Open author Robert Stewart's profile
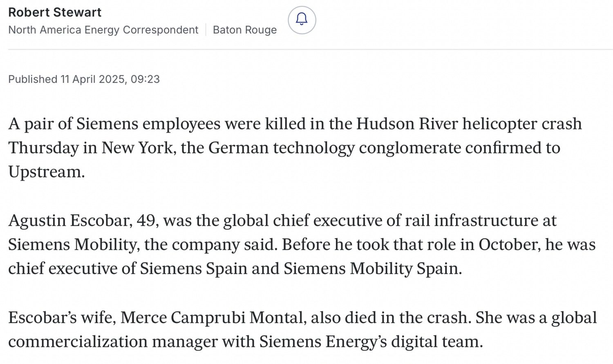 click(x=55, y=12)
